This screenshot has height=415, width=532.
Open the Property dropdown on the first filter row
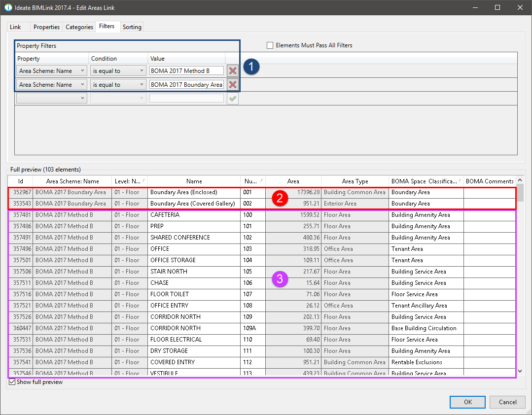click(x=83, y=70)
